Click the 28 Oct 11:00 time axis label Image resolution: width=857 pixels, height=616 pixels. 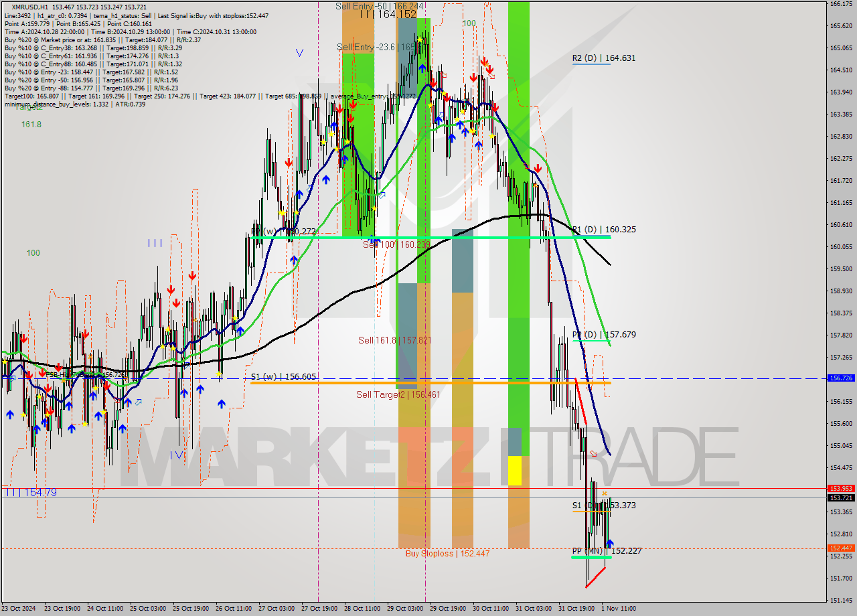coord(362,609)
